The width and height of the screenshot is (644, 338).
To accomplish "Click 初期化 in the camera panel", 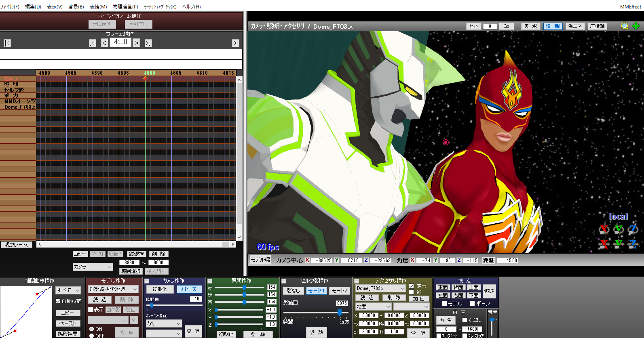I will [x=160, y=289].
